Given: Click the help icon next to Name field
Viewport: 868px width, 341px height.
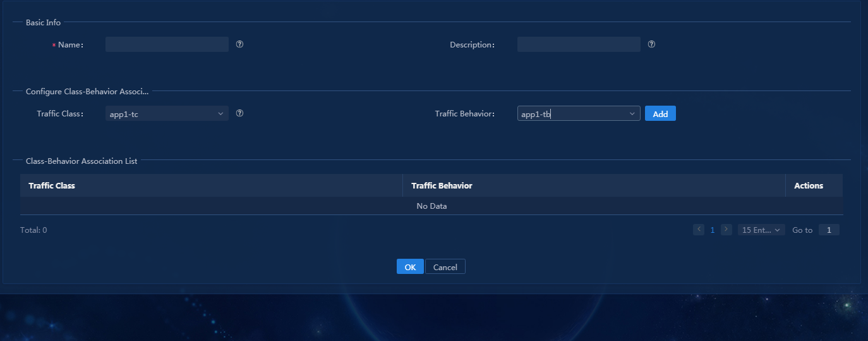Looking at the screenshot, I should click(x=239, y=44).
